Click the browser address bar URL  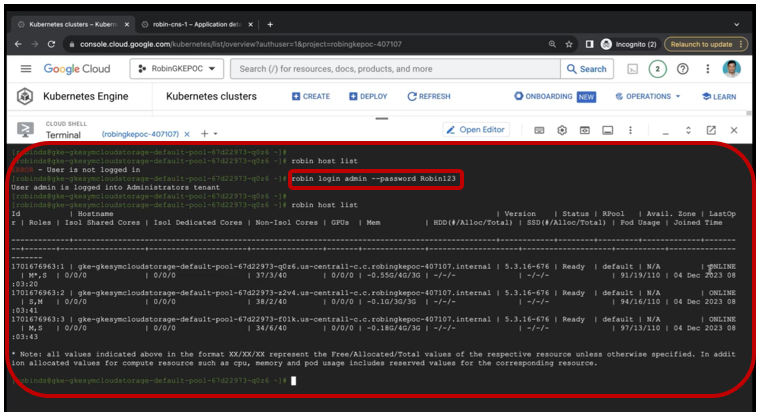pos(241,44)
